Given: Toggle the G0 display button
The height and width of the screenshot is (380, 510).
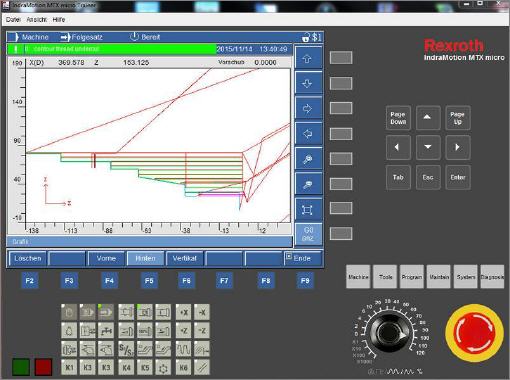Looking at the screenshot, I should pos(308,234).
